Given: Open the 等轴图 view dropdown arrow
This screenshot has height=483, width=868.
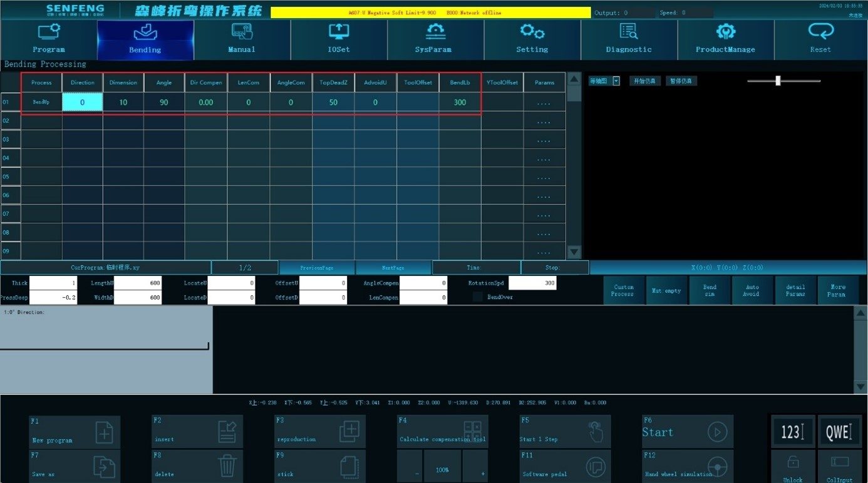Looking at the screenshot, I should coord(616,81).
